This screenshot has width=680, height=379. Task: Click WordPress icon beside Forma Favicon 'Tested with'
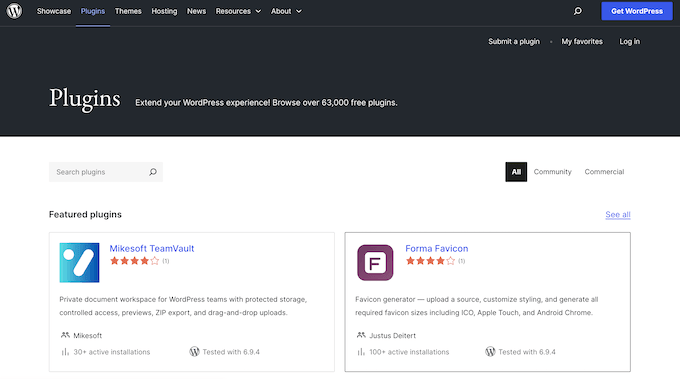pos(490,352)
